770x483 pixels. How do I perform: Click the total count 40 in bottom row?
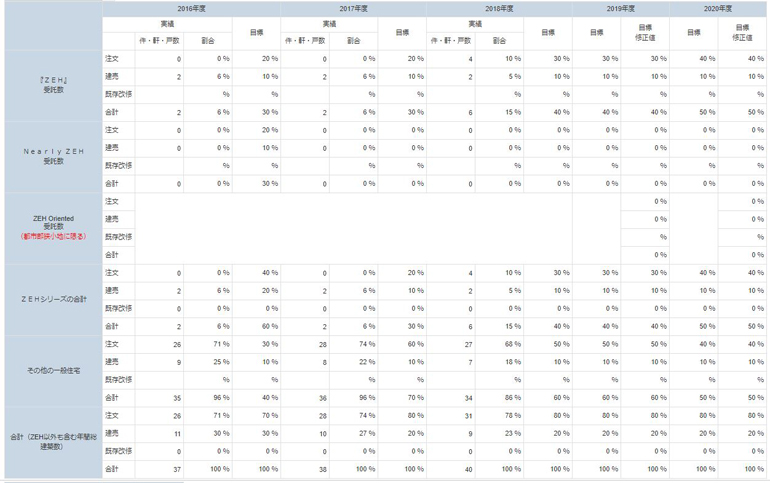468,469
